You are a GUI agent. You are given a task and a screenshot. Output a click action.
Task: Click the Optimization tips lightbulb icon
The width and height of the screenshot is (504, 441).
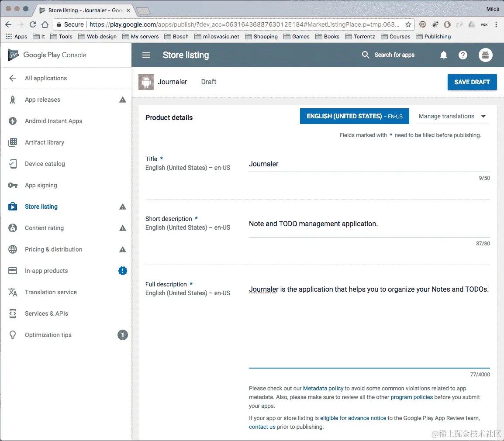13,335
